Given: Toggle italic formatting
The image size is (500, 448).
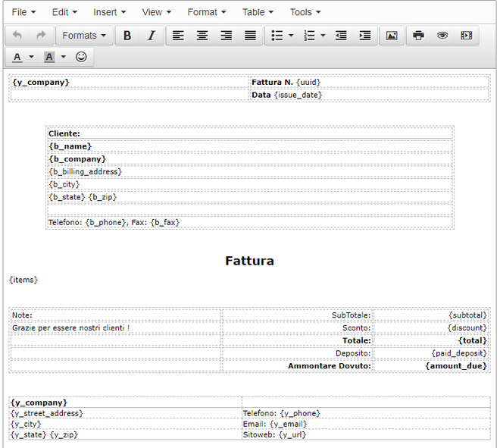Looking at the screenshot, I should tap(151, 36).
